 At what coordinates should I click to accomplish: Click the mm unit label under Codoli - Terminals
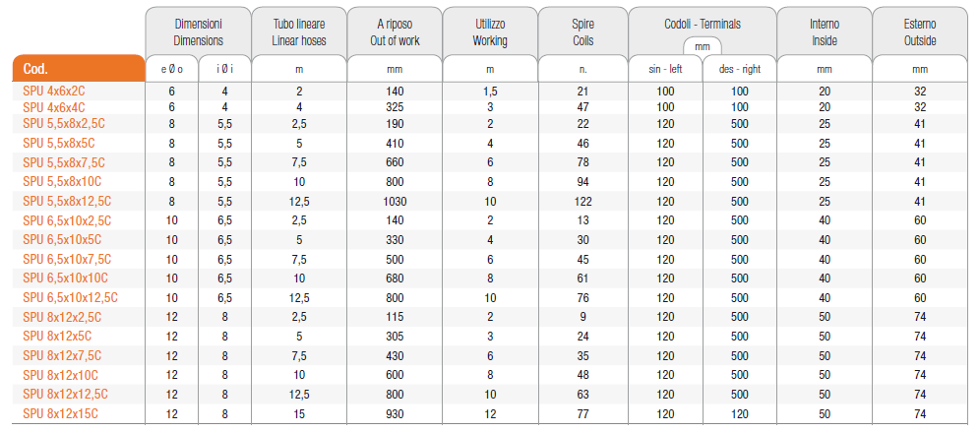pos(702,46)
